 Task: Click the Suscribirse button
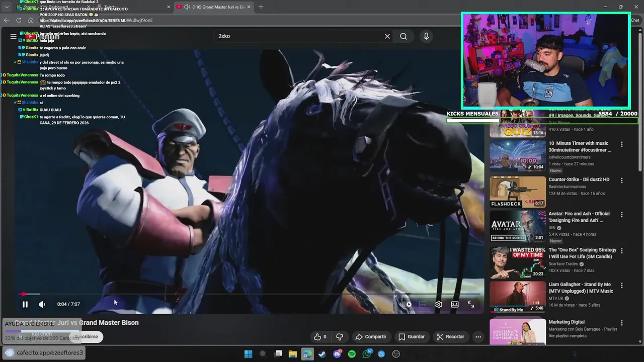coord(87,337)
